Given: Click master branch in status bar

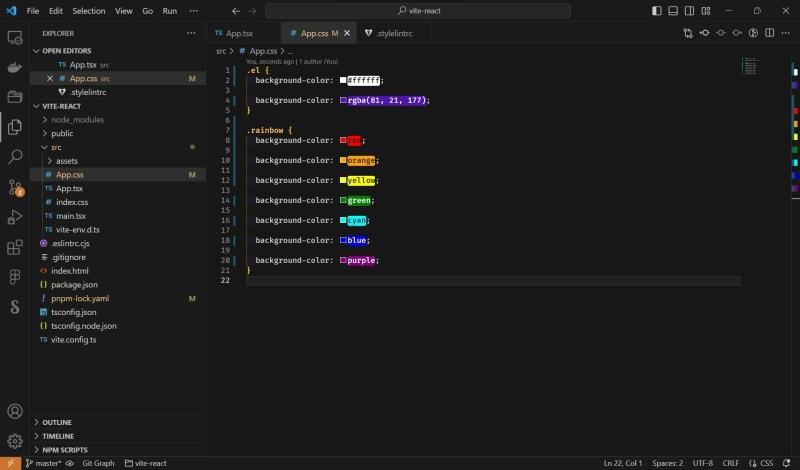Looking at the screenshot, I should pos(44,463).
